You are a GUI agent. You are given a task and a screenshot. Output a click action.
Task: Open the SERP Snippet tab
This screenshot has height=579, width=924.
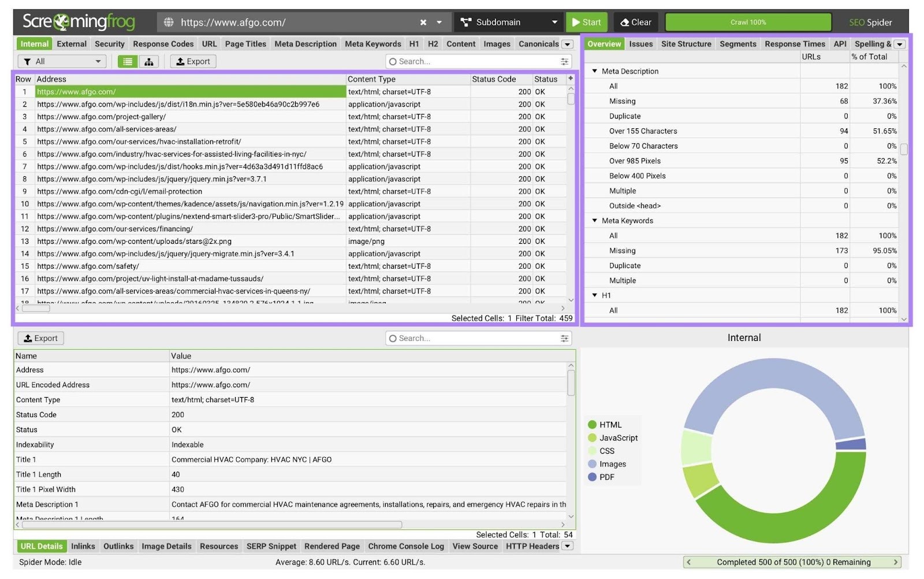[271, 546]
